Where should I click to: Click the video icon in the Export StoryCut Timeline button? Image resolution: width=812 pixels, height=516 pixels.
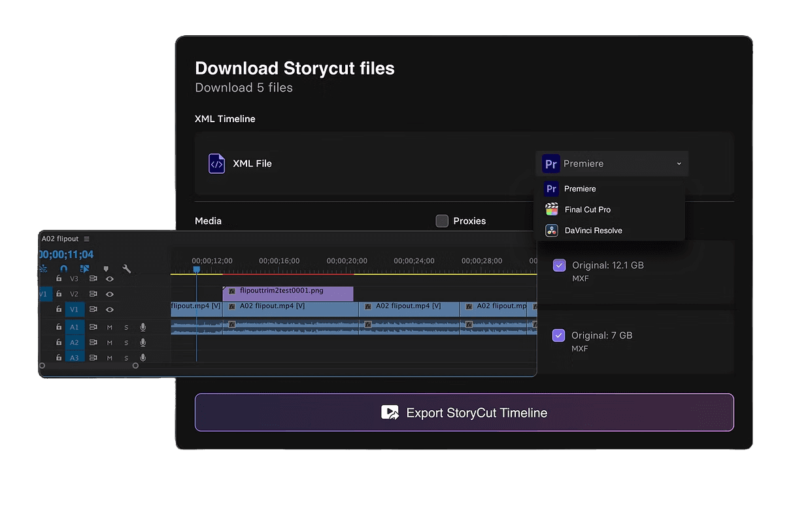(x=390, y=413)
